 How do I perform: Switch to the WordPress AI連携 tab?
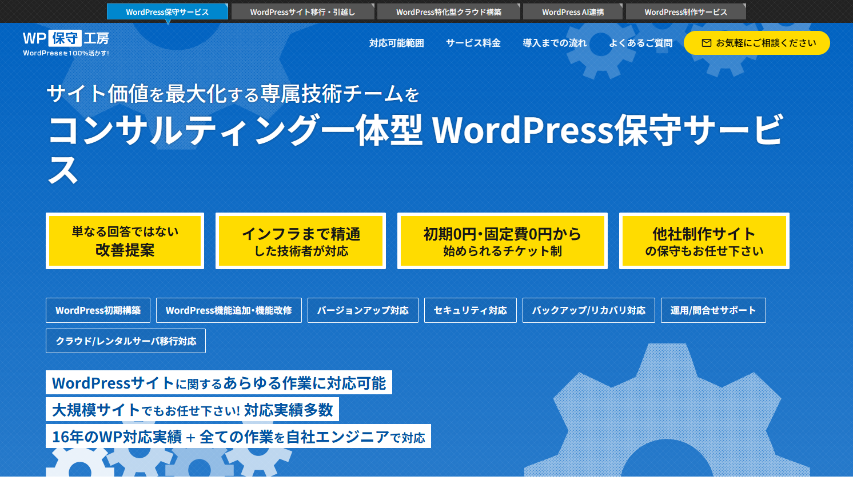pos(572,11)
